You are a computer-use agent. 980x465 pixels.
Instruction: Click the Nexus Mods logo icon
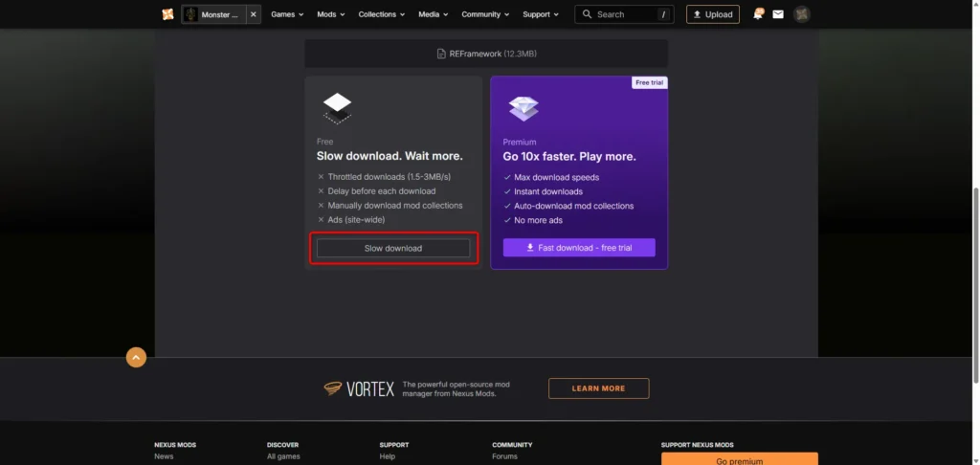pyautogui.click(x=167, y=14)
